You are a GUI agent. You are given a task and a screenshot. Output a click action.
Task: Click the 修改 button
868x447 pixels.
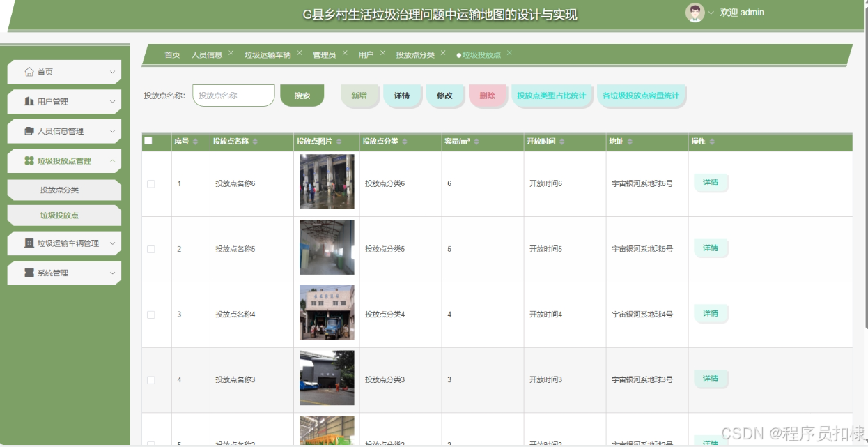(x=444, y=96)
